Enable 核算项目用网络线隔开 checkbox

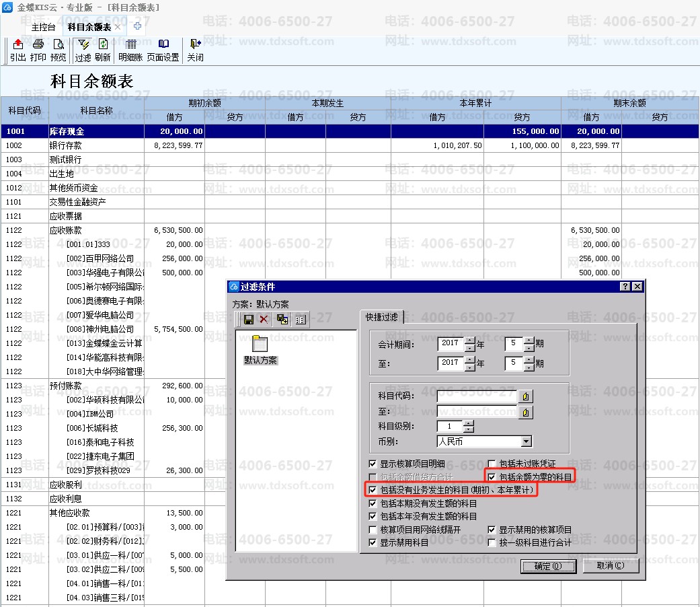coord(373,530)
